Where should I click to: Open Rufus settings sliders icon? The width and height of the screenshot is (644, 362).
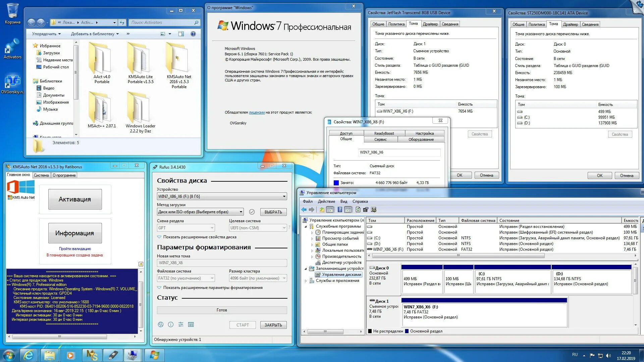181,324
